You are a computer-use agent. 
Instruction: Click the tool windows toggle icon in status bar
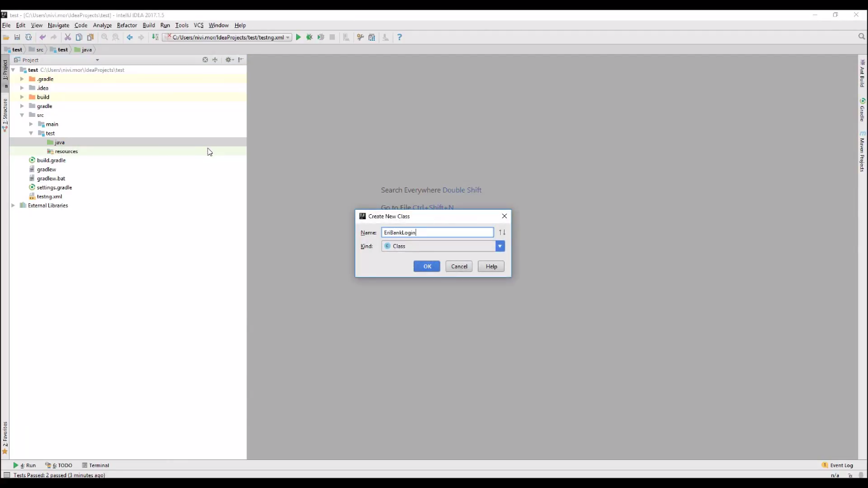click(x=6, y=475)
